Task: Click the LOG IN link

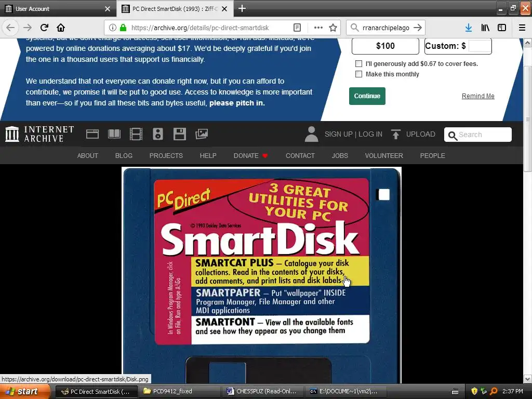Action: [x=370, y=135]
